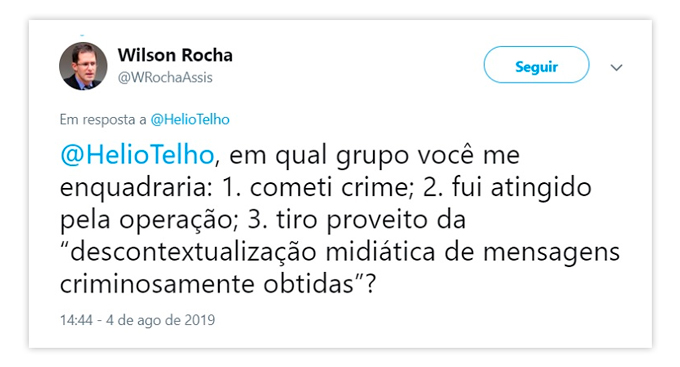
Task: Click the word 'enquadraria' in the tweet
Action: [134, 189]
